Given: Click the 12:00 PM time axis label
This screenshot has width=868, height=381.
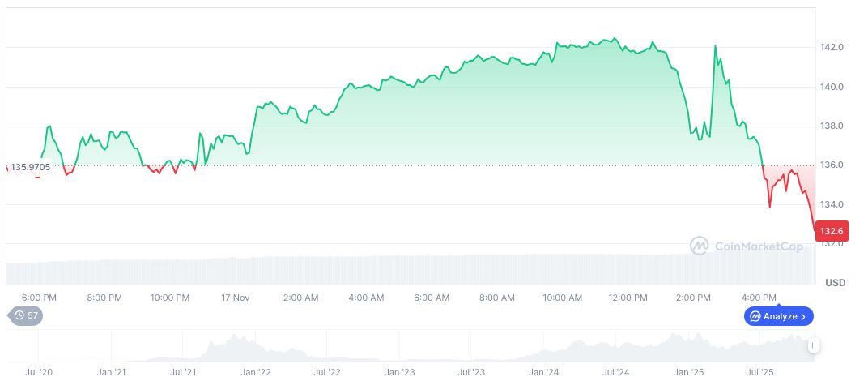Looking at the screenshot, I should 628,298.
